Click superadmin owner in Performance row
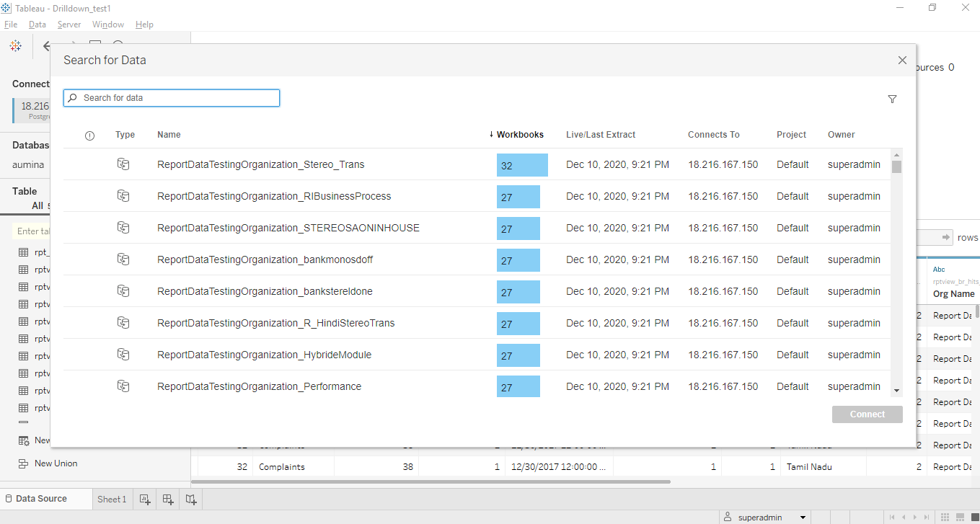The height and width of the screenshot is (524, 980). point(854,386)
